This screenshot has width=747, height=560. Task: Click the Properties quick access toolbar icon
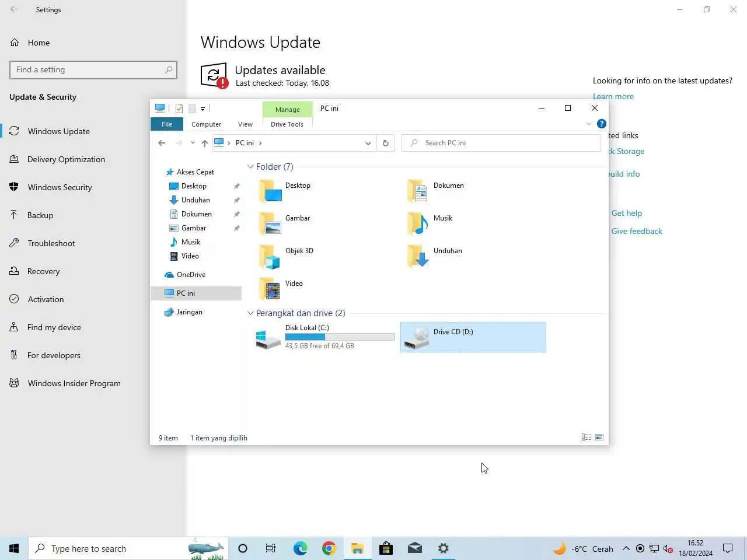coord(179,108)
